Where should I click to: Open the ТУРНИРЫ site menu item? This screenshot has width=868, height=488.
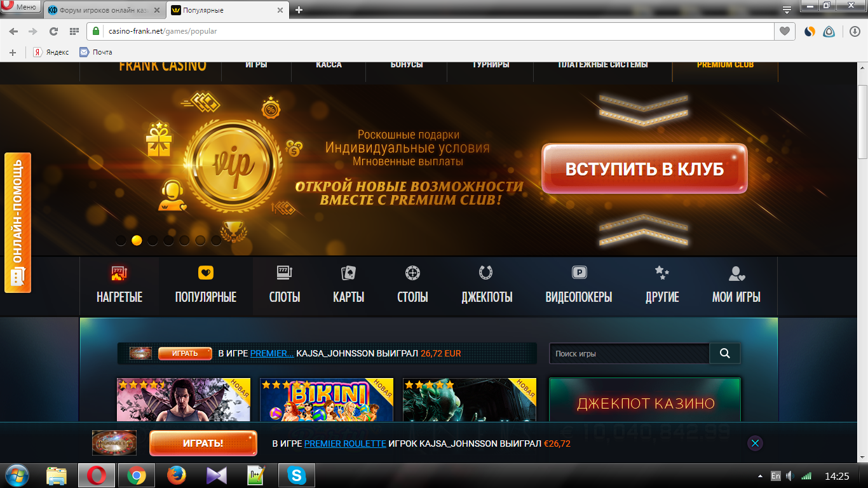click(491, 65)
